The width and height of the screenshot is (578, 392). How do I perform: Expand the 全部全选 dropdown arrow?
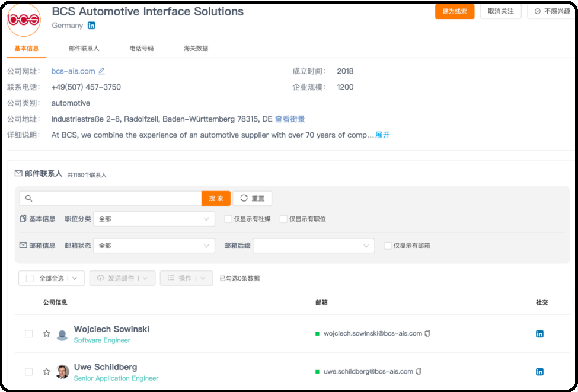[x=75, y=278]
